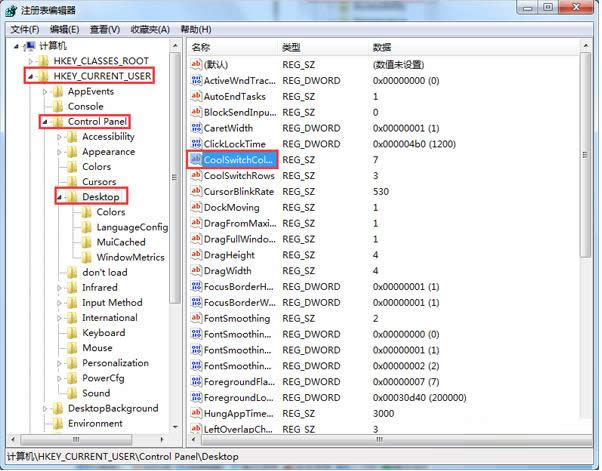Click the Console folder icon
Screen dimensions: 602x471
click(x=58, y=106)
